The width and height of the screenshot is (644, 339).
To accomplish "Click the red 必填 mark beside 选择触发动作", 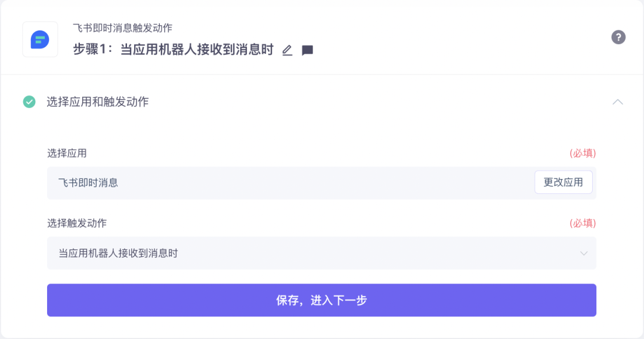I will click(x=583, y=223).
